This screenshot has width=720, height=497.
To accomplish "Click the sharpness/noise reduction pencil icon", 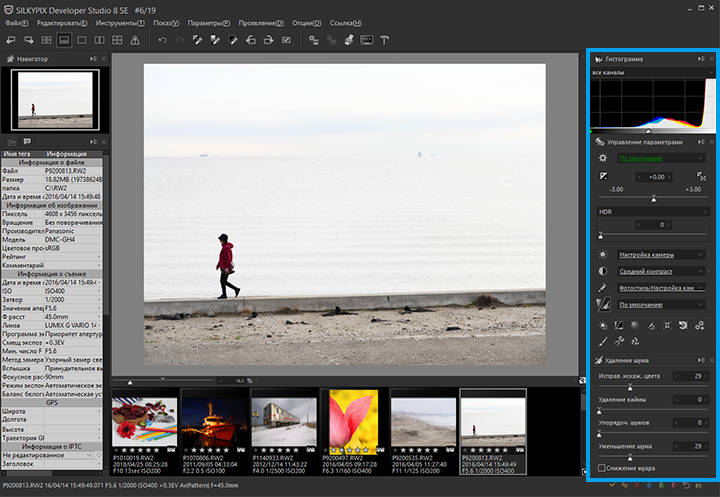I will [603, 304].
